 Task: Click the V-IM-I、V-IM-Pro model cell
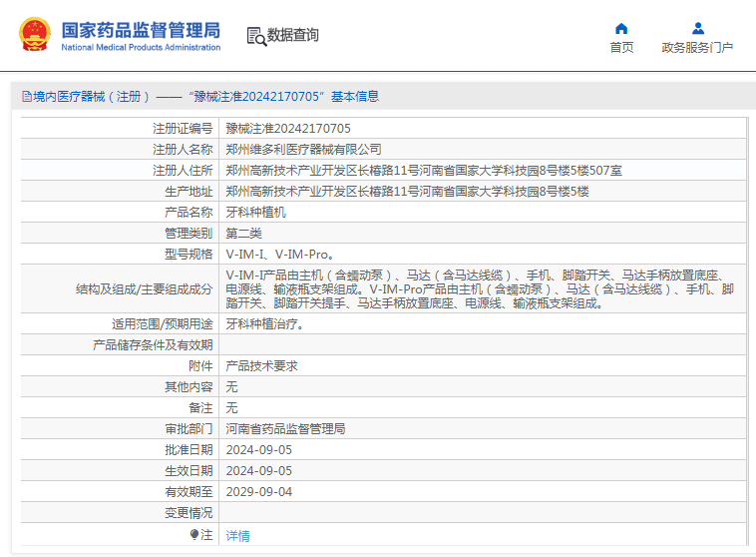click(x=279, y=255)
